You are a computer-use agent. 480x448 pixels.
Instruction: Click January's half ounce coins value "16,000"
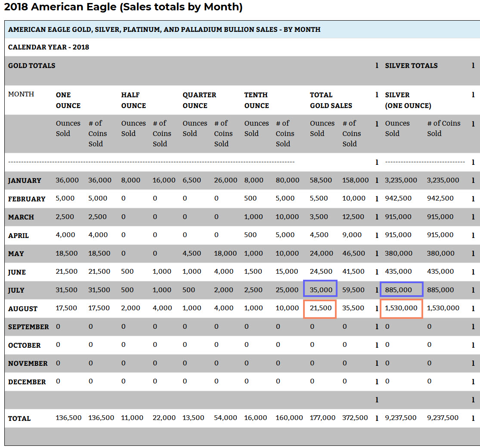(164, 180)
